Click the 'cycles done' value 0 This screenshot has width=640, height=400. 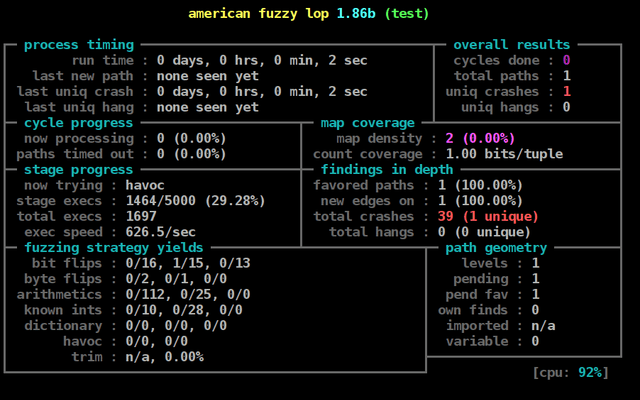pos(567,60)
